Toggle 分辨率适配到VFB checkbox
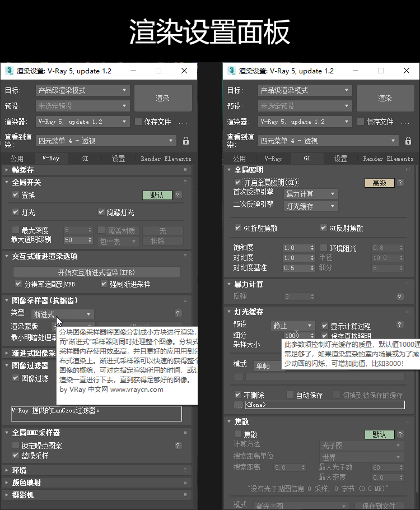 click(x=18, y=284)
